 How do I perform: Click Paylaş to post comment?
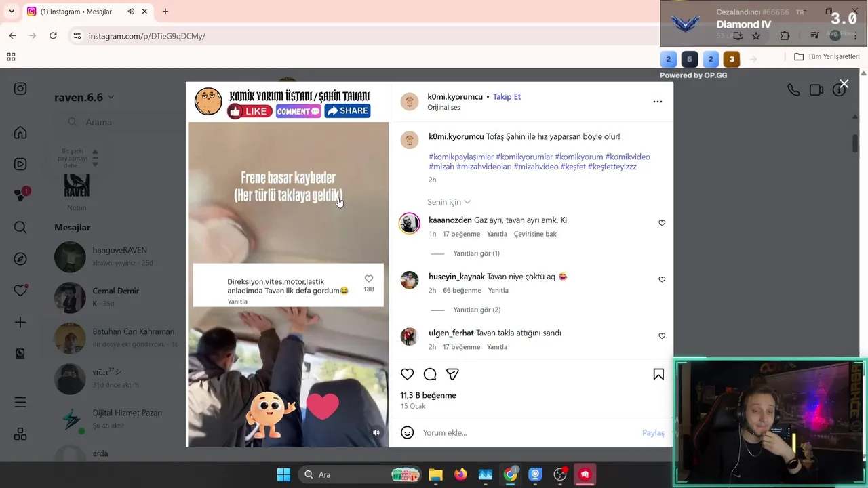[653, 432]
